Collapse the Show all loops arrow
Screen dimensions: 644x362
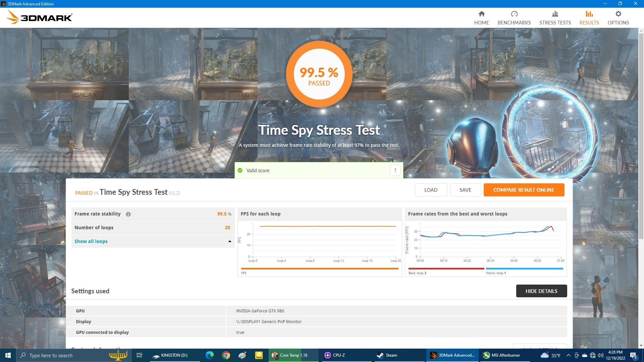[x=230, y=241]
